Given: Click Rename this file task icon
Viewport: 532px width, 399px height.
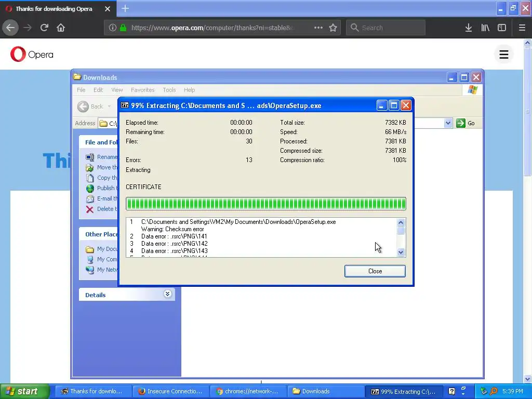Looking at the screenshot, I should click(89, 157).
